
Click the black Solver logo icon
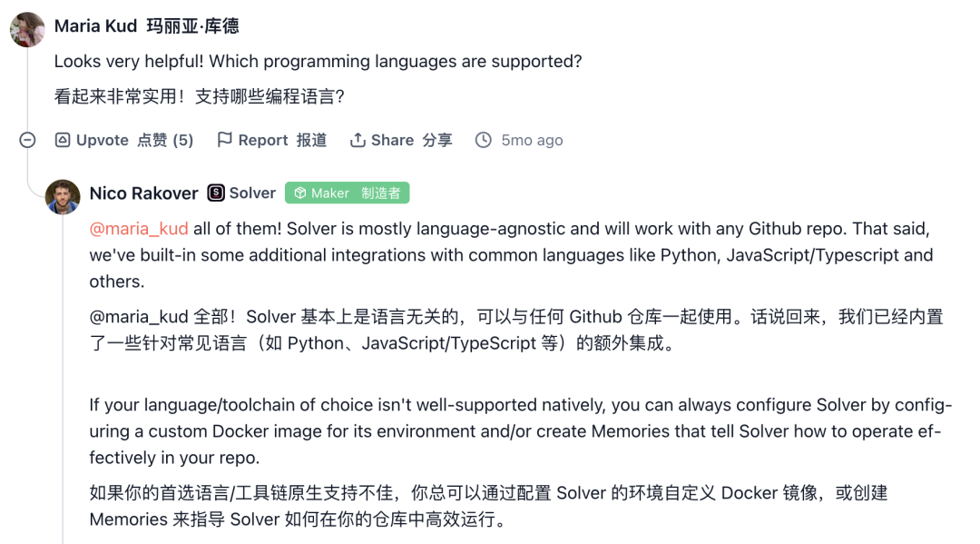216,193
